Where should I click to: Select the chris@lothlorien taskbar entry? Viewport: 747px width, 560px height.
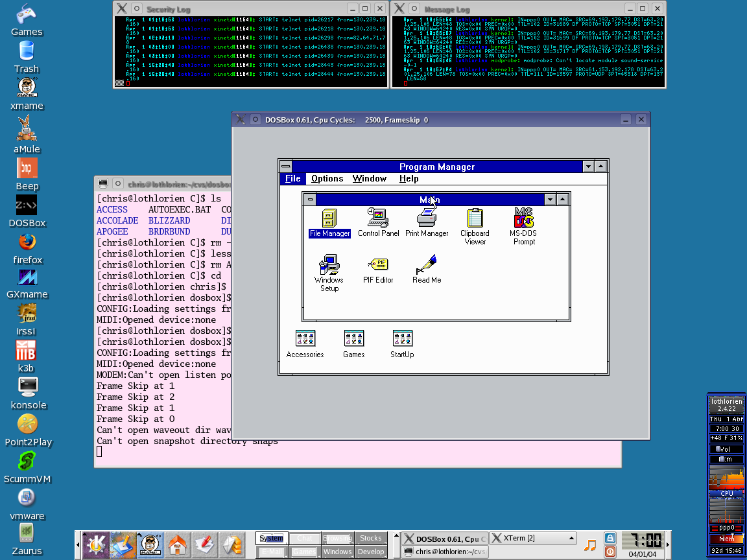point(444,552)
